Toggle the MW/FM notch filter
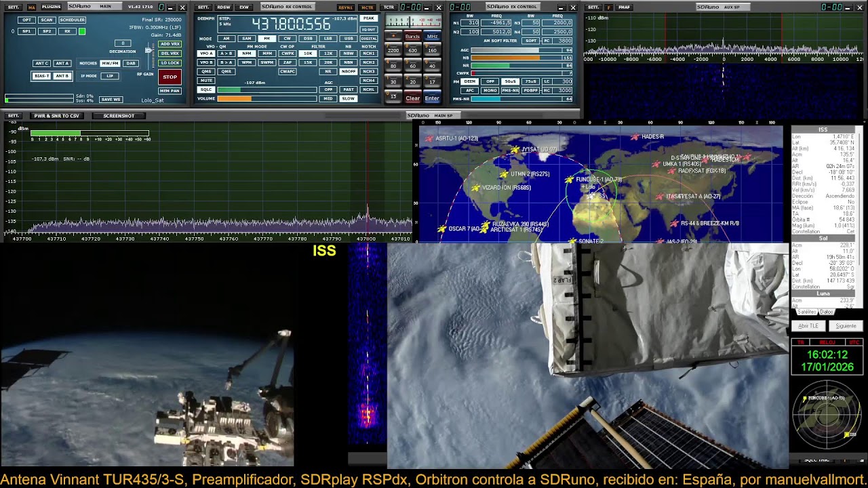The image size is (868, 488). [x=110, y=63]
